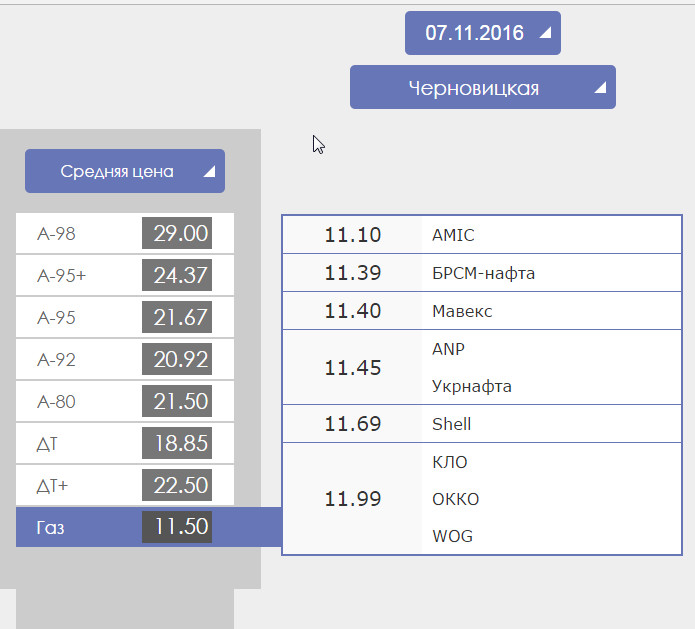Click the AMIC station entry
The image size is (695, 629).
tap(453, 236)
